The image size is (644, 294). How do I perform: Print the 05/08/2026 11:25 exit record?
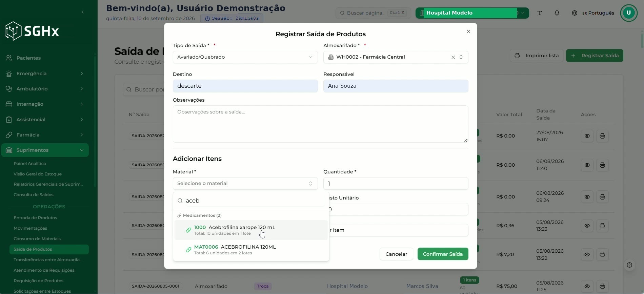tap(602, 286)
